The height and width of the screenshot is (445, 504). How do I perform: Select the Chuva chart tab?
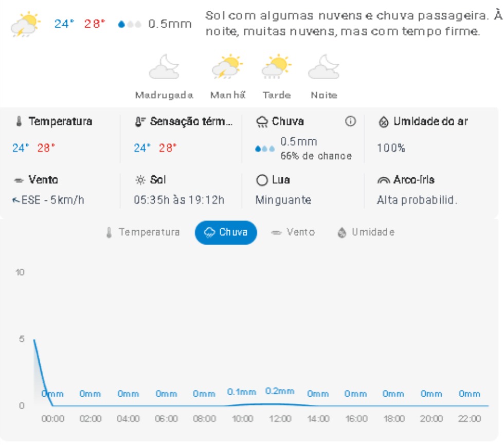point(226,232)
